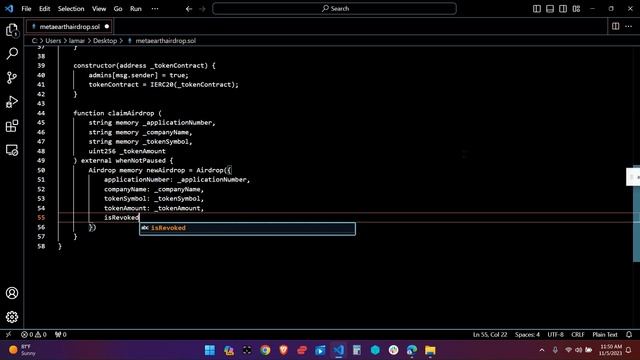The width and height of the screenshot is (640, 360).
Task: Open the Run menu
Action: point(136,9)
